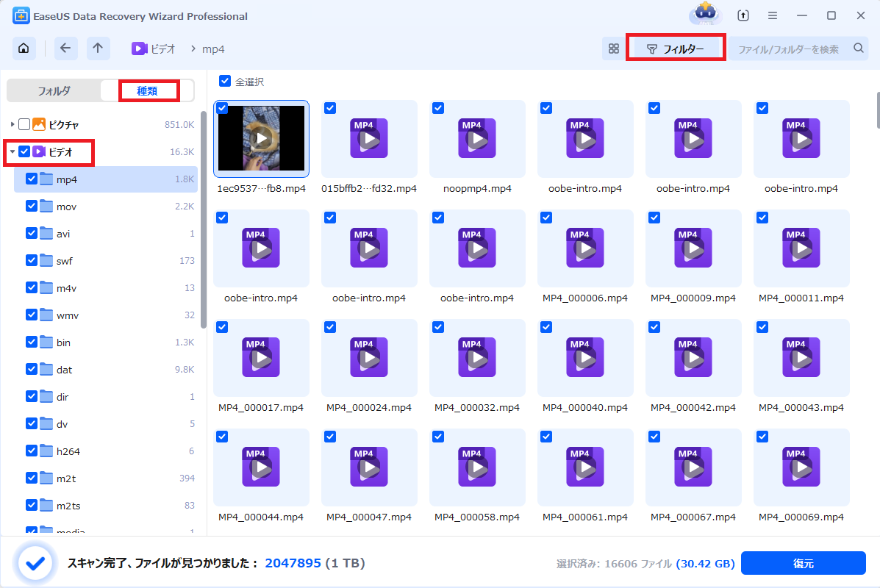The width and height of the screenshot is (880, 588).
Task: Check the ピクチャ category checkbox
Action: (x=24, y=124)
